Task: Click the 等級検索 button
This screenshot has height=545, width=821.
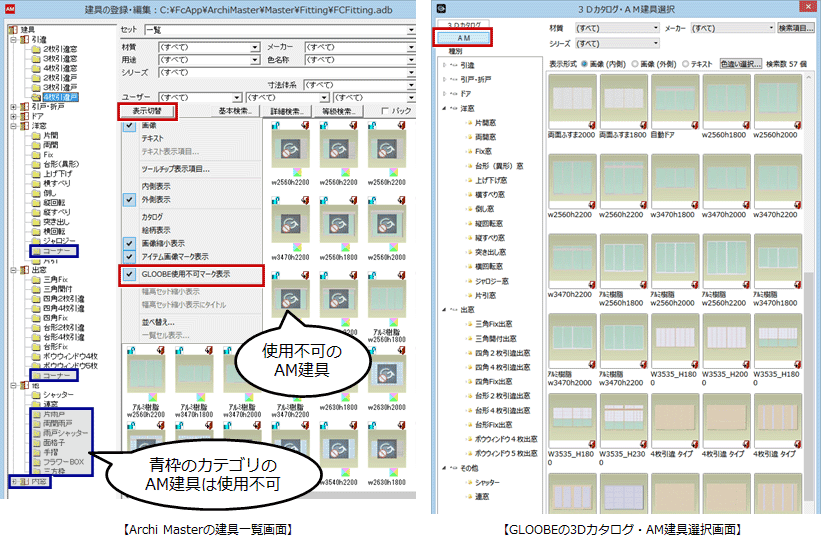Action: [x=338, y=111]
